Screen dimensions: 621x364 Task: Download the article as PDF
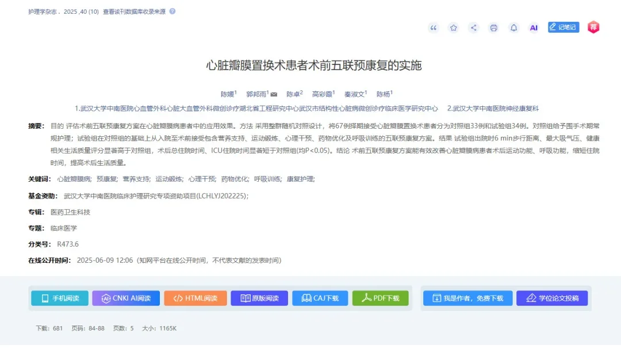point(380,298)
